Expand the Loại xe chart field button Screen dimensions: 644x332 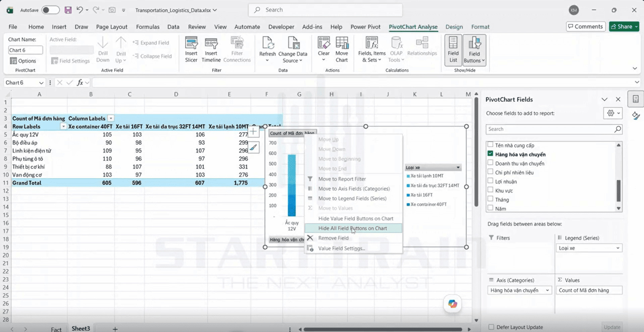click(x=433, y=167)
